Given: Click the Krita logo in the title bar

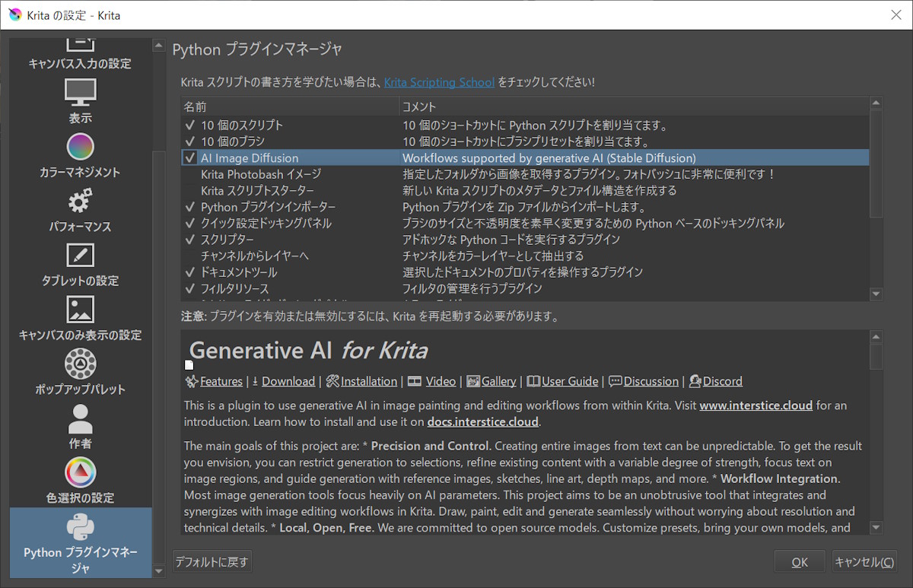Looking at the screenshot, I should (15, 14).
